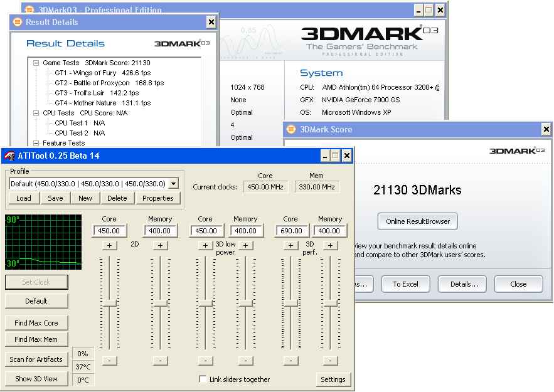The image size is (554, 392).
Task: Click the 3D perf Memory value field
Action: coord(329,231)
